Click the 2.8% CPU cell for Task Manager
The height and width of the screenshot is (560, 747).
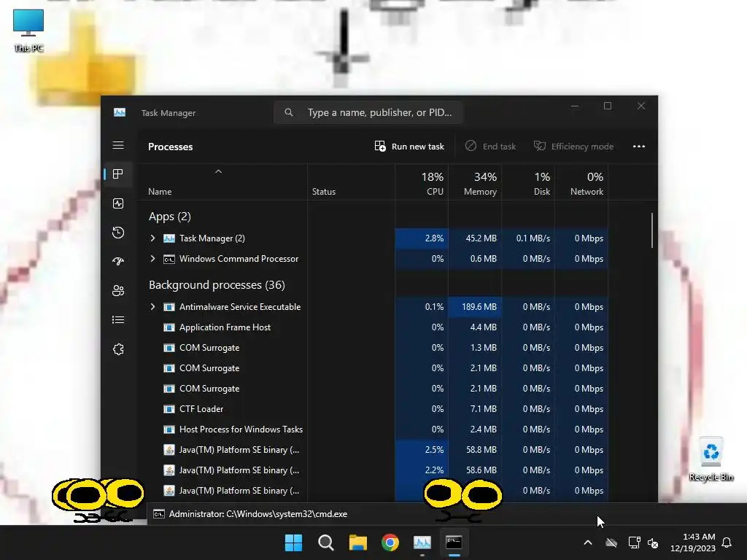pos(422,238)
